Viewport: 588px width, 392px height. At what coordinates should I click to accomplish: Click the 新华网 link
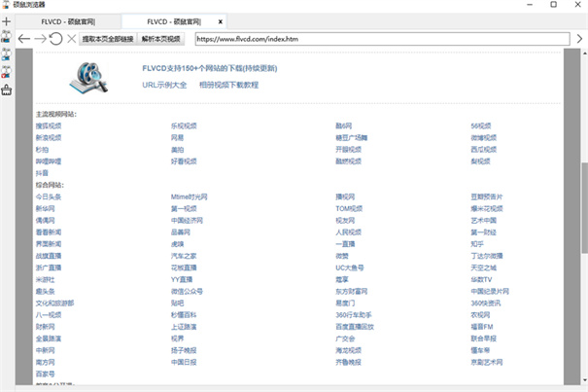click(45, 208)
